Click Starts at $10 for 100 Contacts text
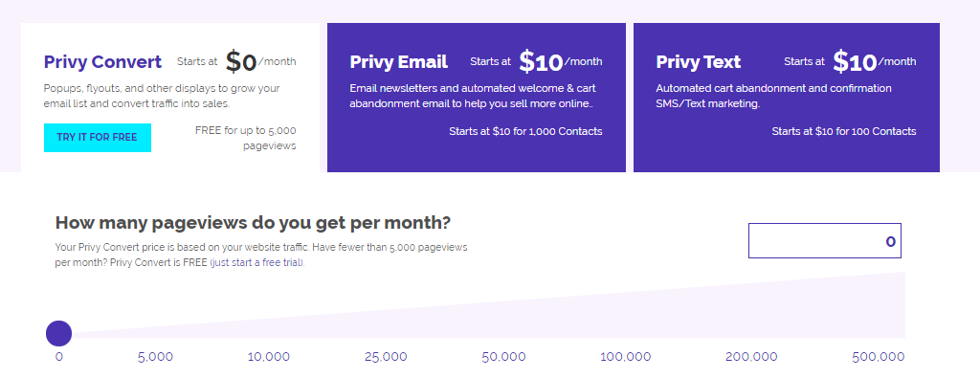 coord(844,131)
